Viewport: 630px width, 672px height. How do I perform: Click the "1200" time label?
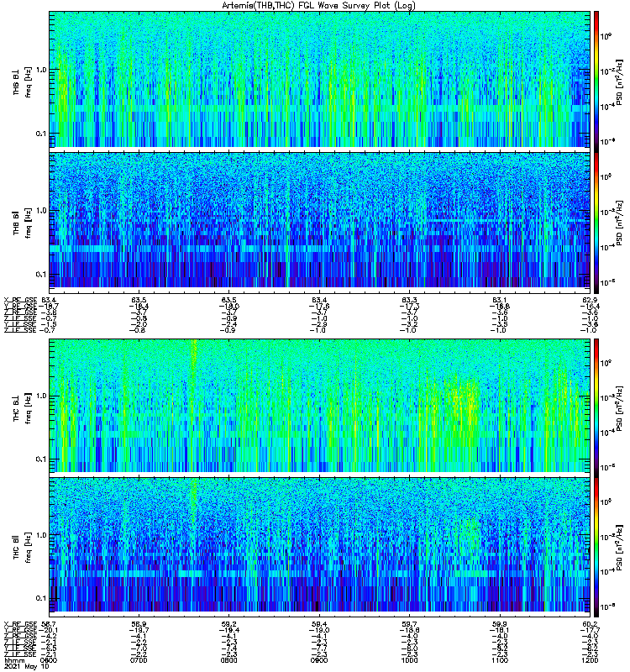coord(590,660)
